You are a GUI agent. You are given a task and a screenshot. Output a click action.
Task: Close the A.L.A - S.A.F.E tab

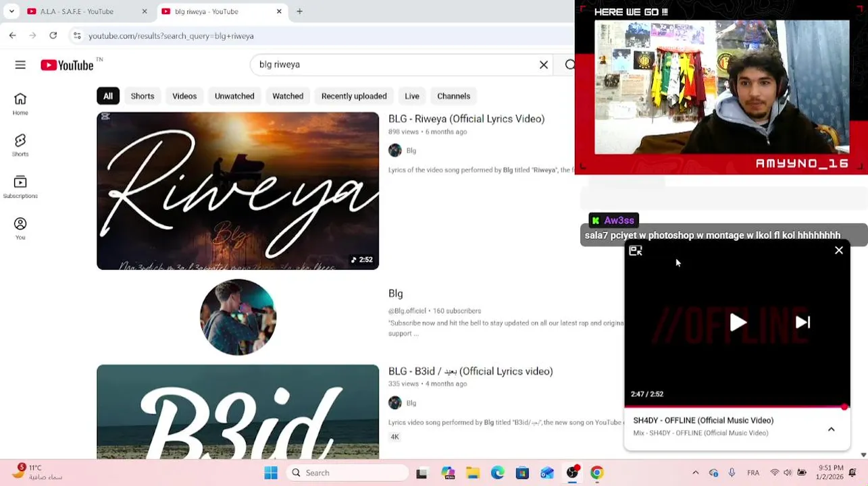point(145,11)
